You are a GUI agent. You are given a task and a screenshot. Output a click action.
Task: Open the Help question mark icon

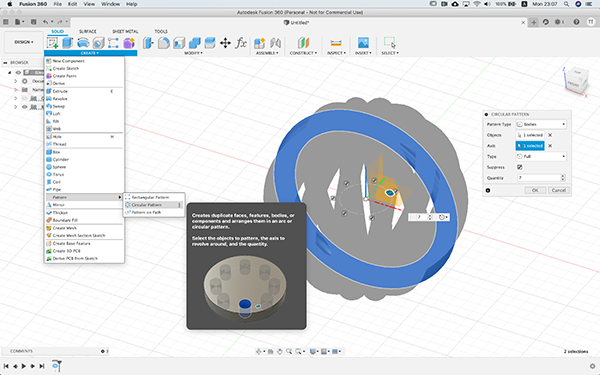coord(576,22)
